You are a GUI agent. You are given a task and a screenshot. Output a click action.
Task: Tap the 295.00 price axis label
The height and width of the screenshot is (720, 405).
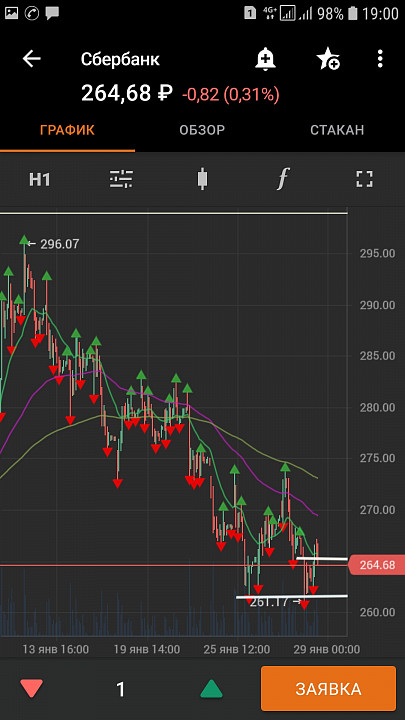pyautogui.click(x=377, y=253)
